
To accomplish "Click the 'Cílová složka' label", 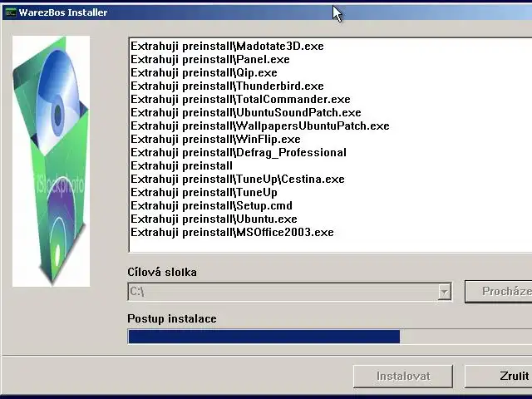I will click(162, 272).
